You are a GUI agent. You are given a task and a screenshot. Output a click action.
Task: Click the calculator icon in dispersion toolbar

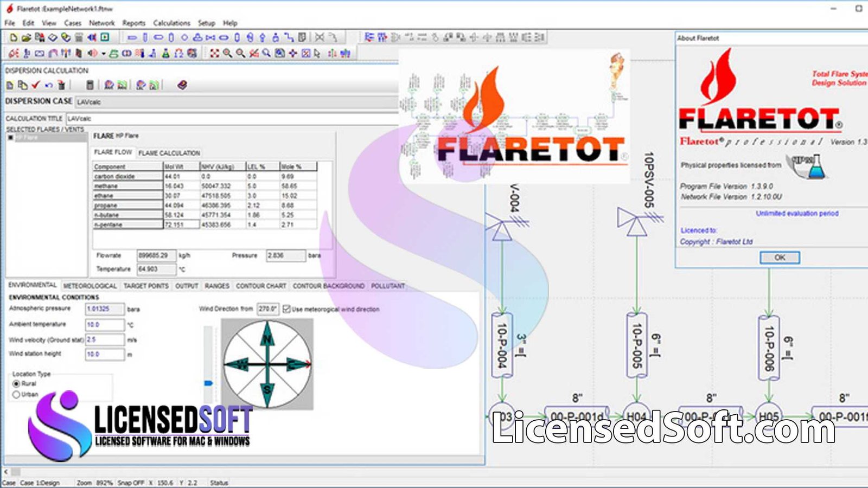click(x=90, y=85)
